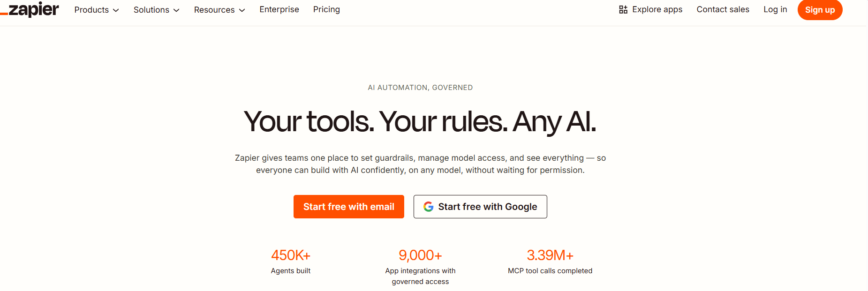
Task: Open Explore apps link
Action: click(657, 9)
